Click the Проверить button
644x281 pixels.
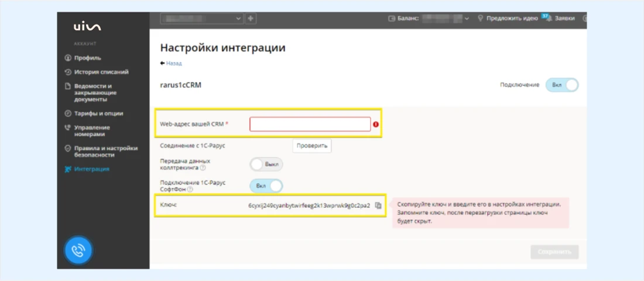point(312,145)
